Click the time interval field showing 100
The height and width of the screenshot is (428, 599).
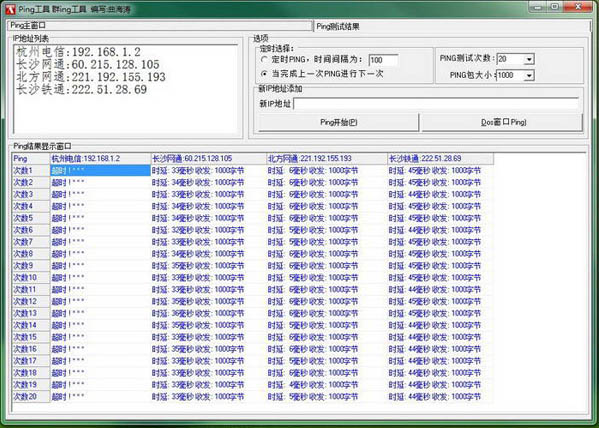(384, 60)
